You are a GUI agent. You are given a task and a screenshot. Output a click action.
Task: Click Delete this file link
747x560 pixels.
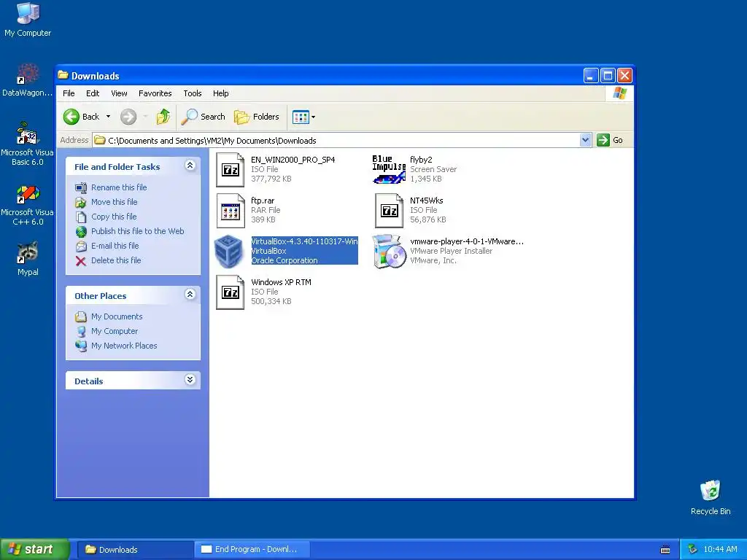click(x=116, y=260)
